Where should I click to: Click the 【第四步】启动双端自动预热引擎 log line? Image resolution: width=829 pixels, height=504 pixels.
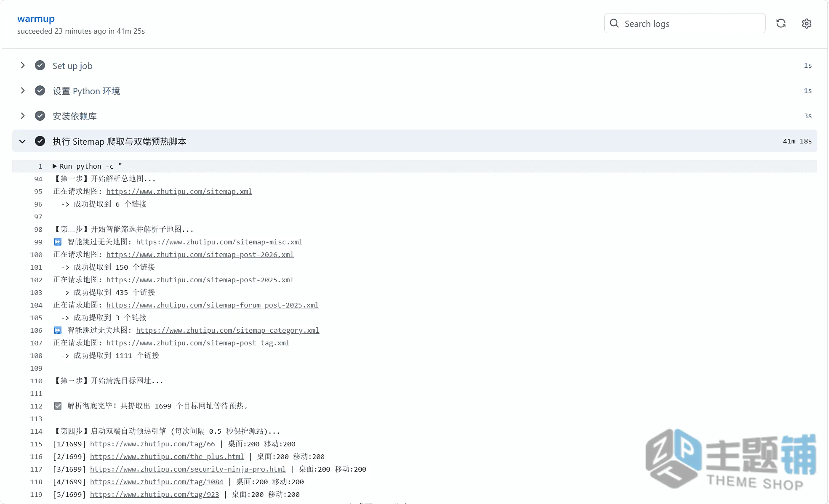(166, 431)
